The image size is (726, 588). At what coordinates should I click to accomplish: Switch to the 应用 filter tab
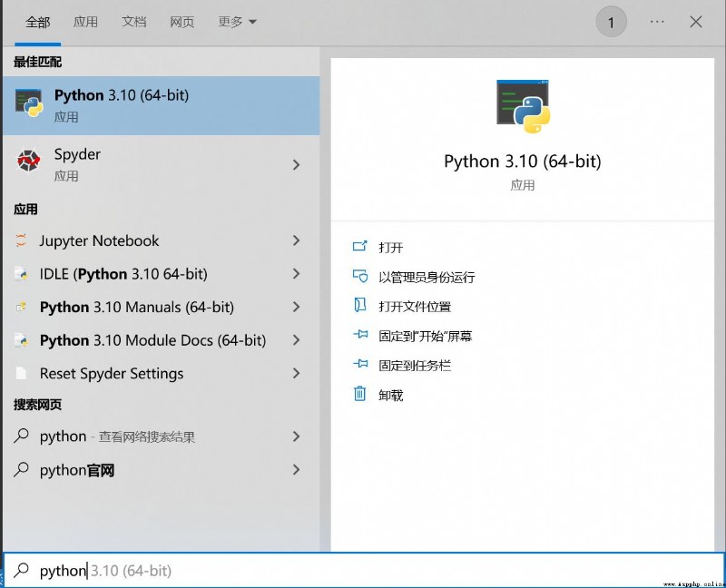click(x=85, y=22)
